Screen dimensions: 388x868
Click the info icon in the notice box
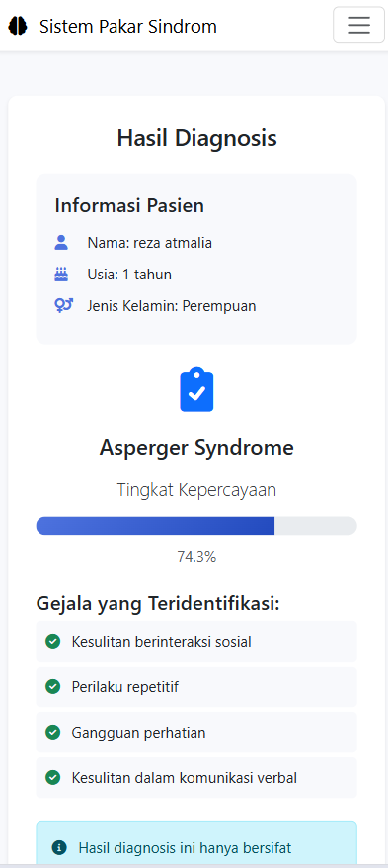pos(59,847)
